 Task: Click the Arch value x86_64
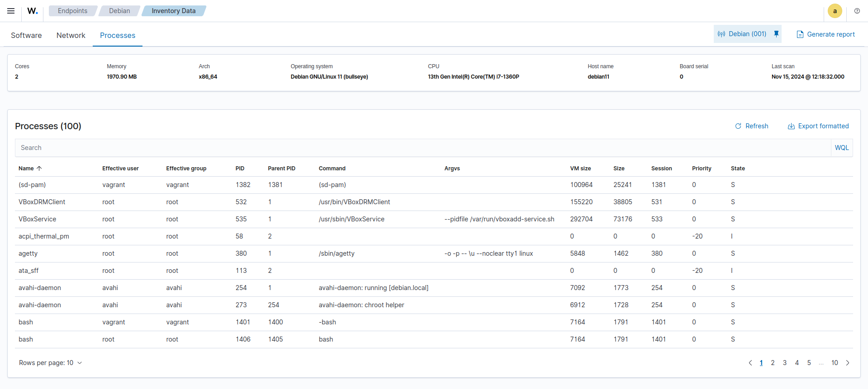coord(208,77)
